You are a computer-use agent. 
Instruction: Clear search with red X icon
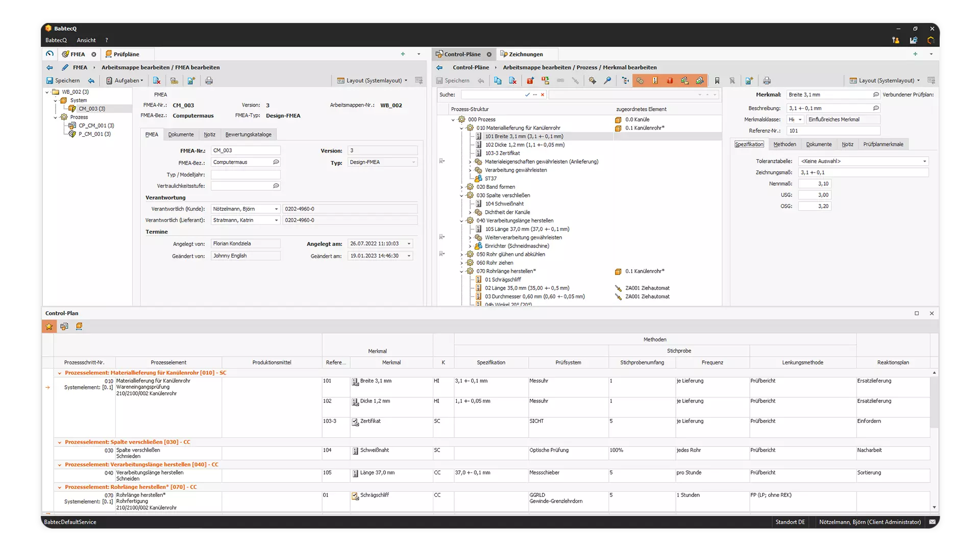pos(543,94)
